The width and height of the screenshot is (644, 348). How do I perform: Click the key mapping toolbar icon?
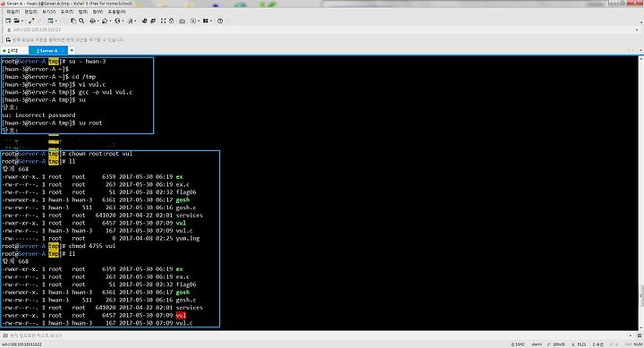coord(182,21)
